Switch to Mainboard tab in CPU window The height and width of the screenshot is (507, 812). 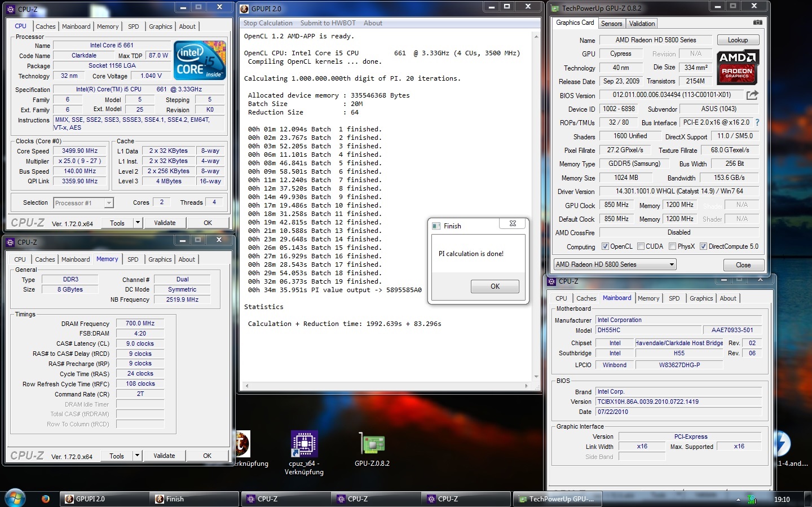76,27
